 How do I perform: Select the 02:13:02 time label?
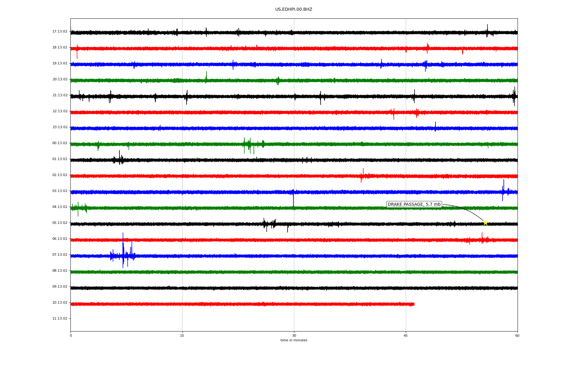tap(60, 175)
